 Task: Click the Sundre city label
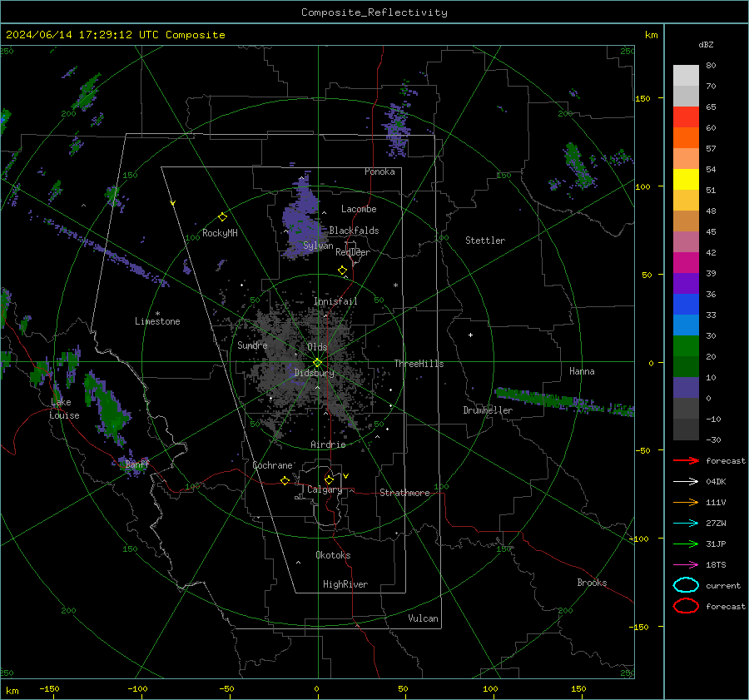(252, 345)
